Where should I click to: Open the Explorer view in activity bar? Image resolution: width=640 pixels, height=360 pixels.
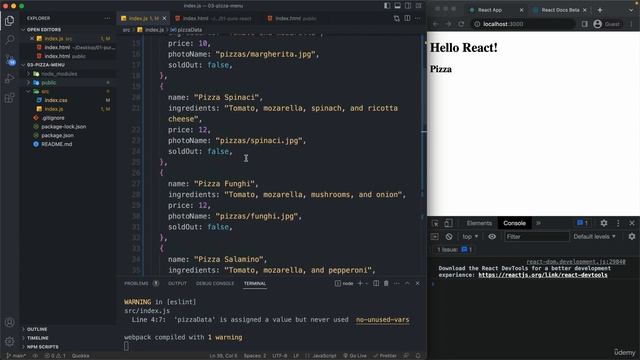coord(9,20)
